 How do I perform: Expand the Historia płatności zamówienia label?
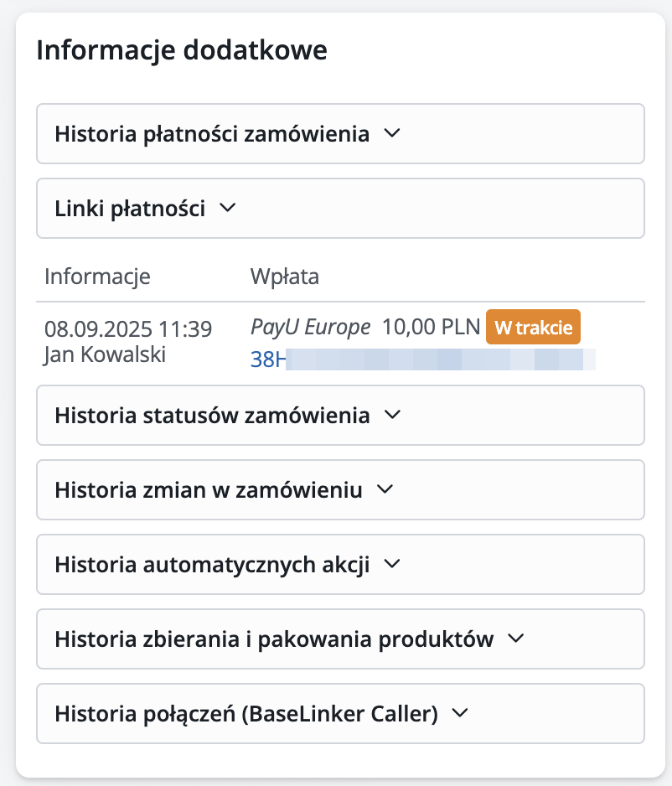coord(212,134)
